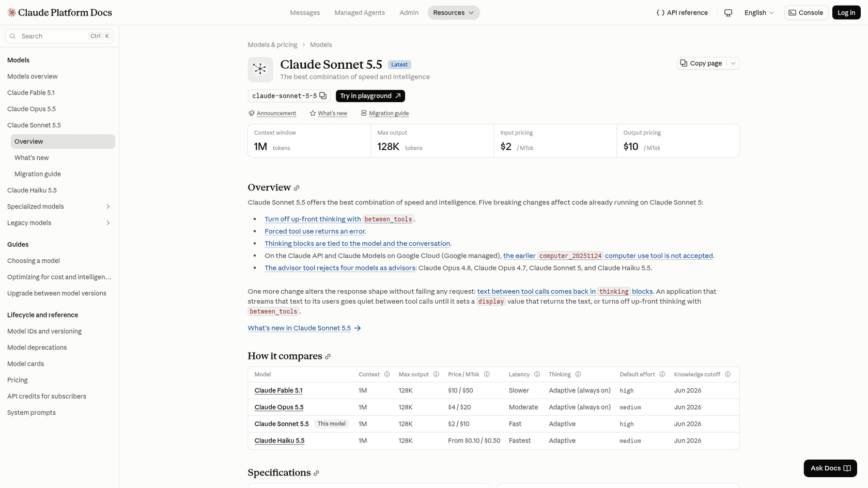This screenshot has width=868, height=488.
Task: Click the Specifications heading anchor icon
Action: (x=316, y=473)
